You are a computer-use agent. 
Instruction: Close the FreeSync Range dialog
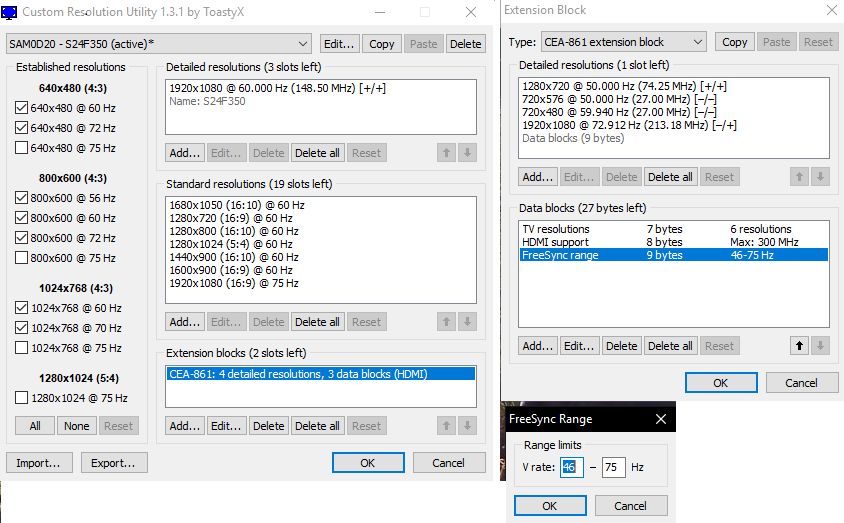(x=661, y=419)
